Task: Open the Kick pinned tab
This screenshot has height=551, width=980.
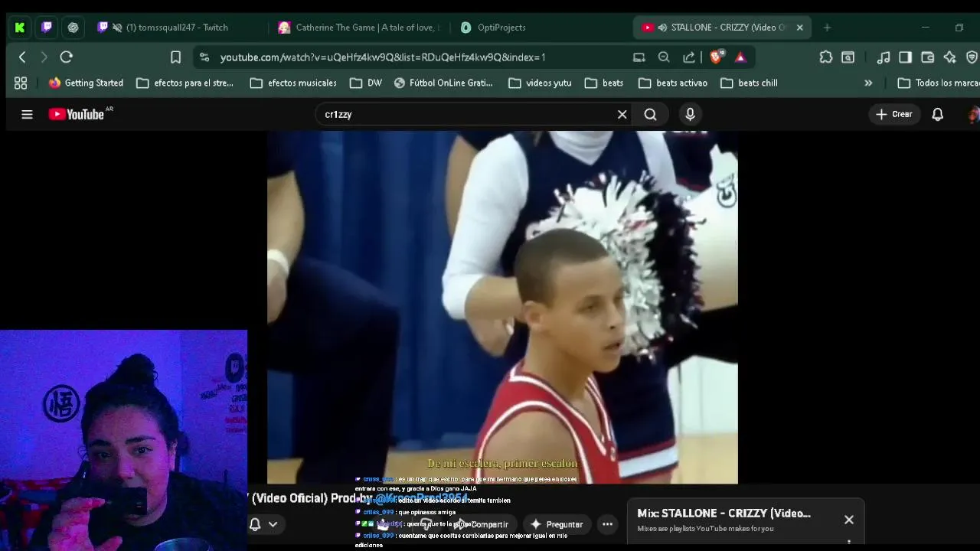Action: pos(20,28)
